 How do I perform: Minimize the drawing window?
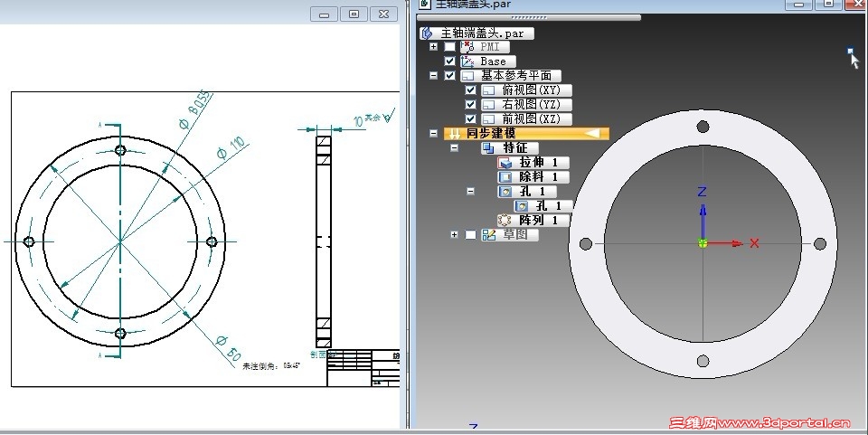325,14
